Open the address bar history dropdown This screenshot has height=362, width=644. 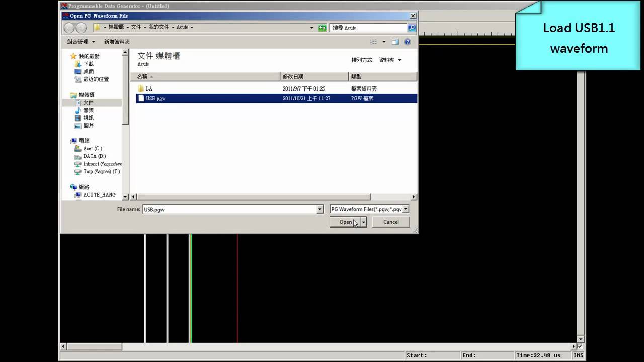[x=312, y=28]
